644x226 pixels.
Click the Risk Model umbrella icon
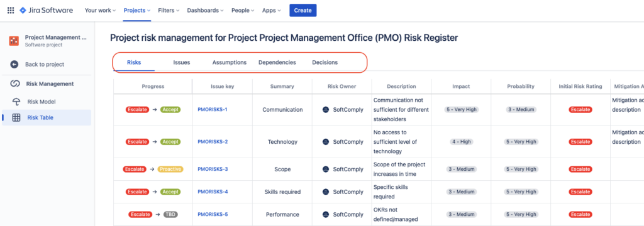click(x=16, y=102)
